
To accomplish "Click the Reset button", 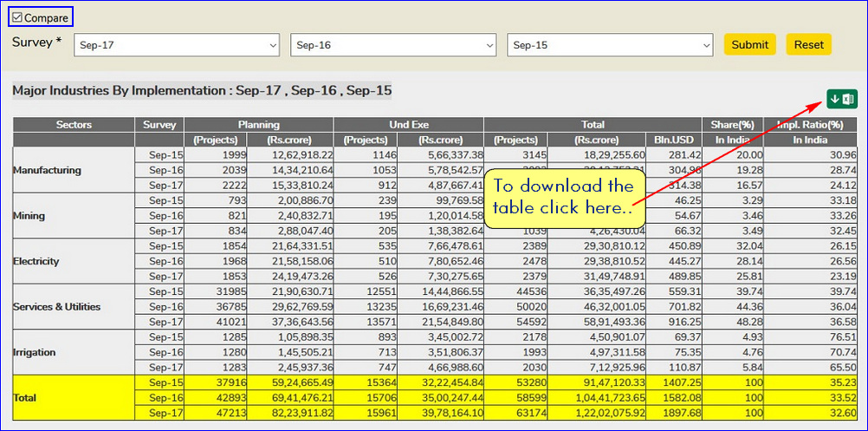I will coord(808,44).
